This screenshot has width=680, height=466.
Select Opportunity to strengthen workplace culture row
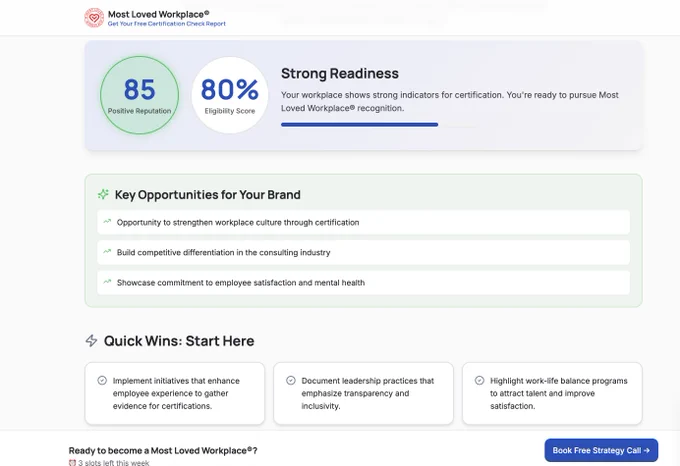coord(363,222)
